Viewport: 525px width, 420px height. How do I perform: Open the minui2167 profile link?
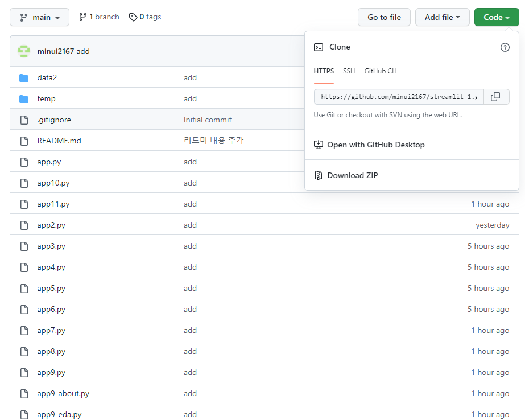pos(56,51)
